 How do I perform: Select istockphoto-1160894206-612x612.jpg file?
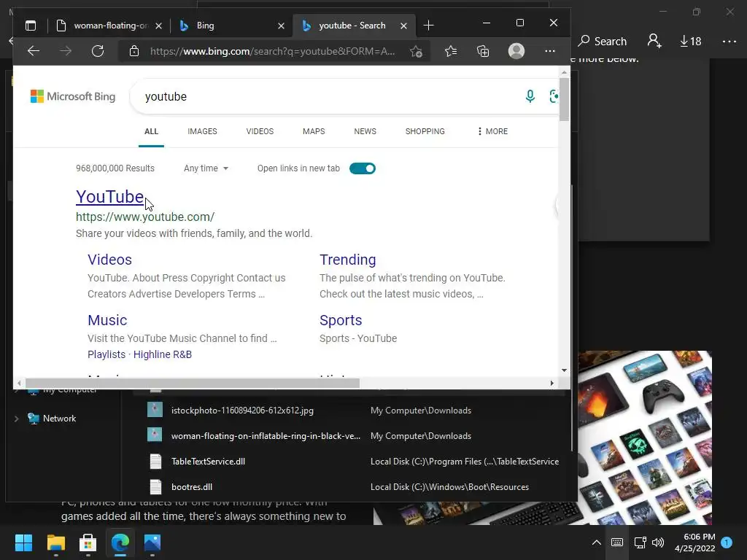(242, 411)
